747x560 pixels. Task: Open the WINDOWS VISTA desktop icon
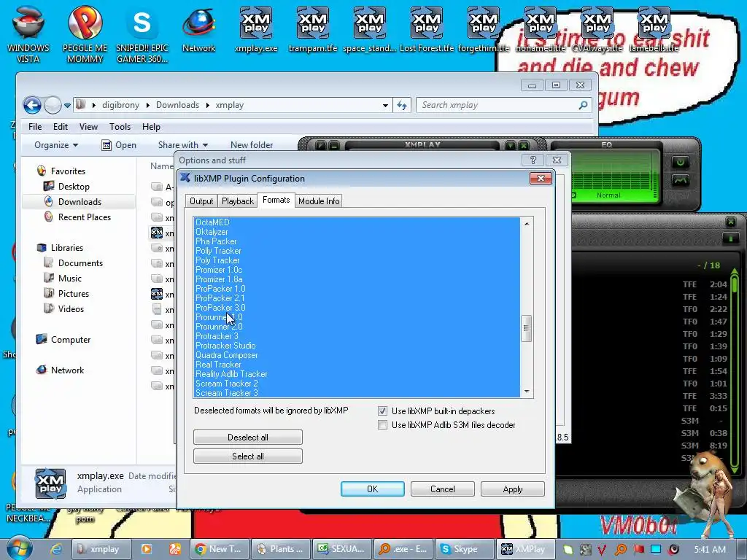coord(28,34)
